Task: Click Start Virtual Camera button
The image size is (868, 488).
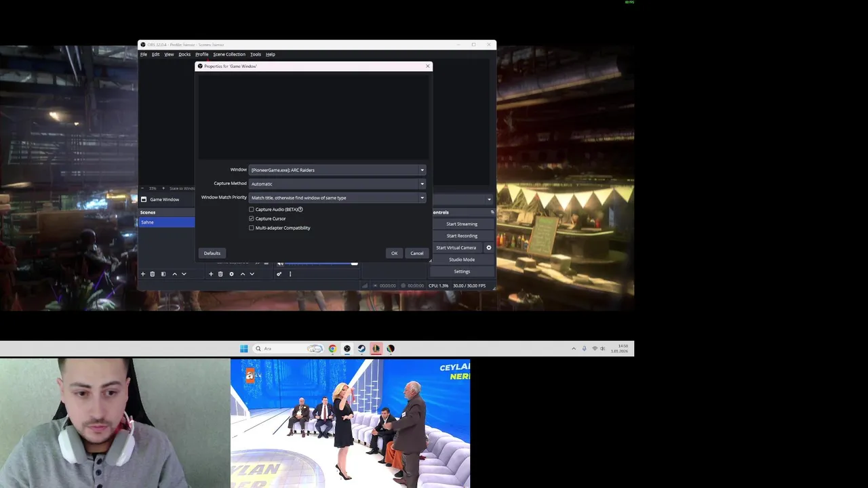Action: (x=456, y=247)
